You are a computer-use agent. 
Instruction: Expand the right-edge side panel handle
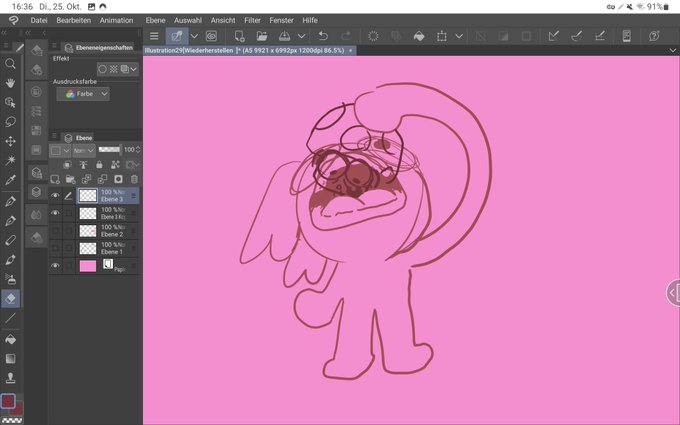[673, 293]
